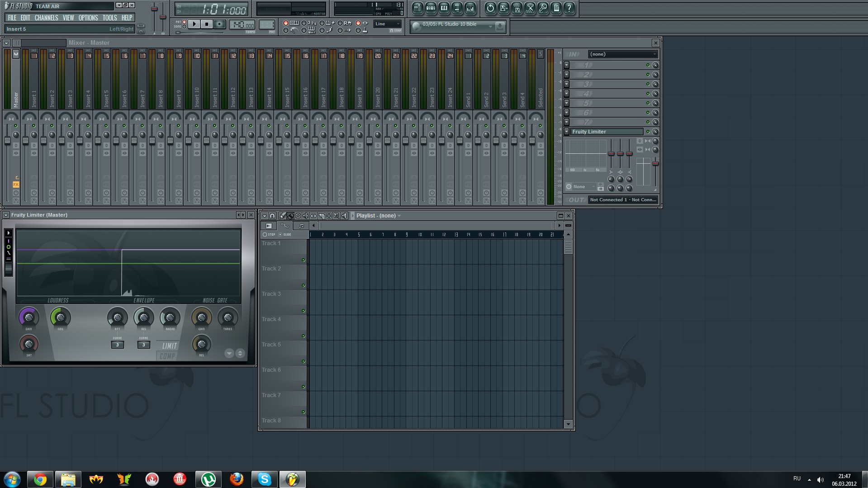Mute Track 1 in the Playlist
Viewport: 868px width, 488px height.
[303, 260]
